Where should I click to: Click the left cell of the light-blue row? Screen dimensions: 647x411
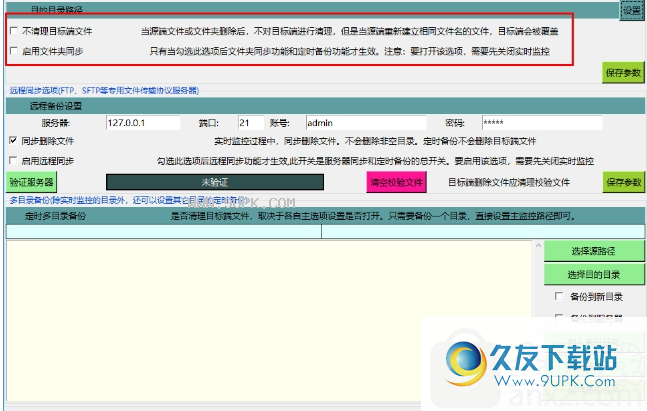click(x=164, y=231)
